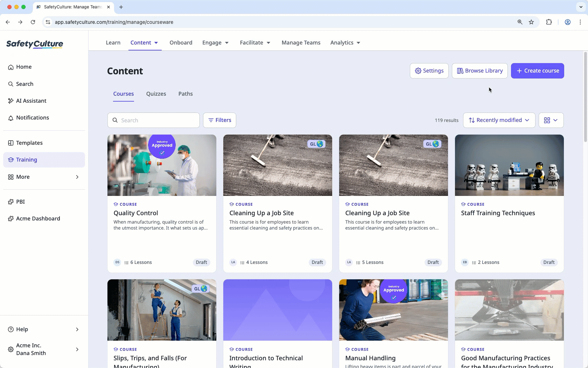Click the page vertical scrollbar
Viewport: 588px width, 368px height.
click(585, 97)
